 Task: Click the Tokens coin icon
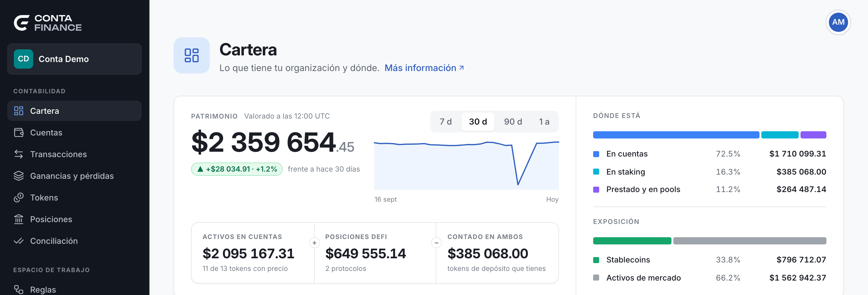click(x=18, y=197)
